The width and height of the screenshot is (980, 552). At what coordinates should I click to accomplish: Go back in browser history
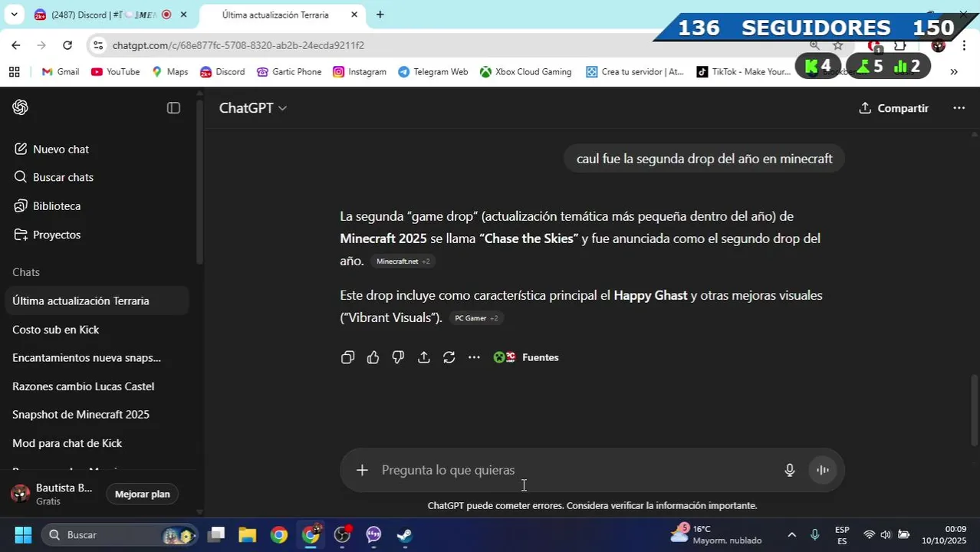(x=16, y=45)
